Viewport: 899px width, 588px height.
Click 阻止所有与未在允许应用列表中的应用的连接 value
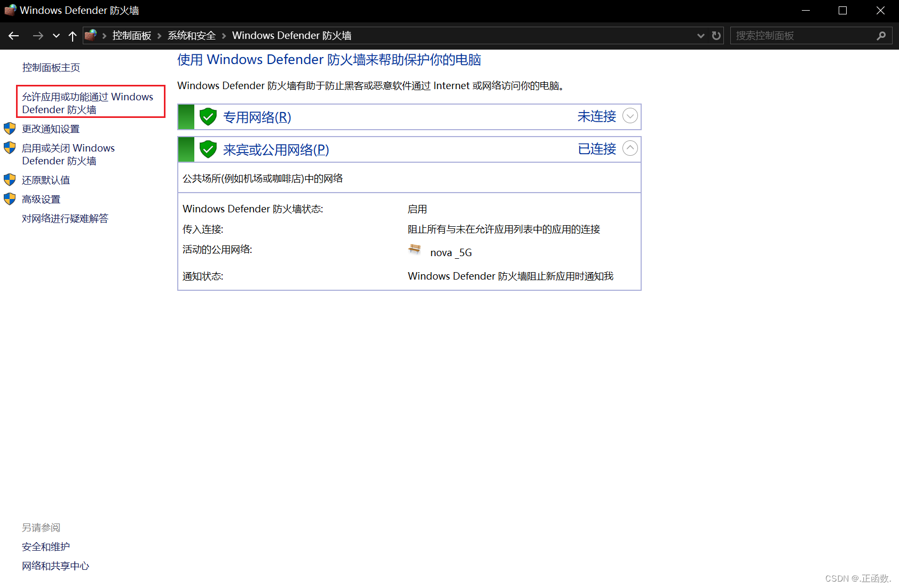[x=504, y=229]
